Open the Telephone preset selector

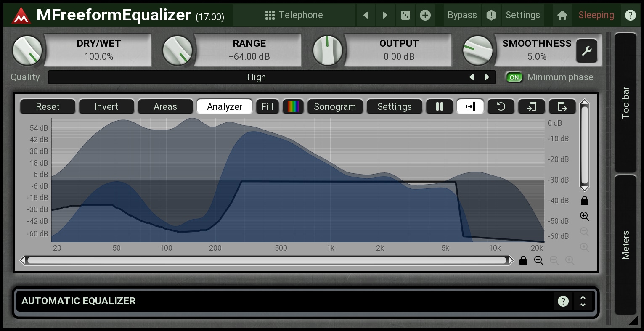[294, 15]
